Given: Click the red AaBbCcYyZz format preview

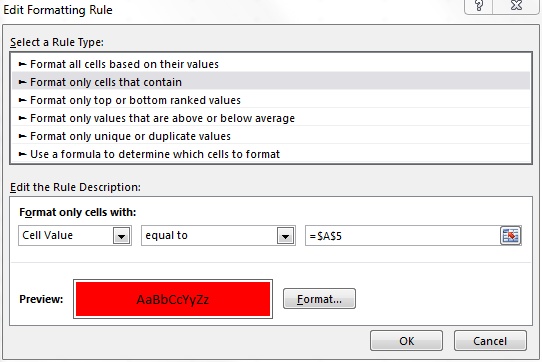Looking at the screenshot, I should point(173,299).
